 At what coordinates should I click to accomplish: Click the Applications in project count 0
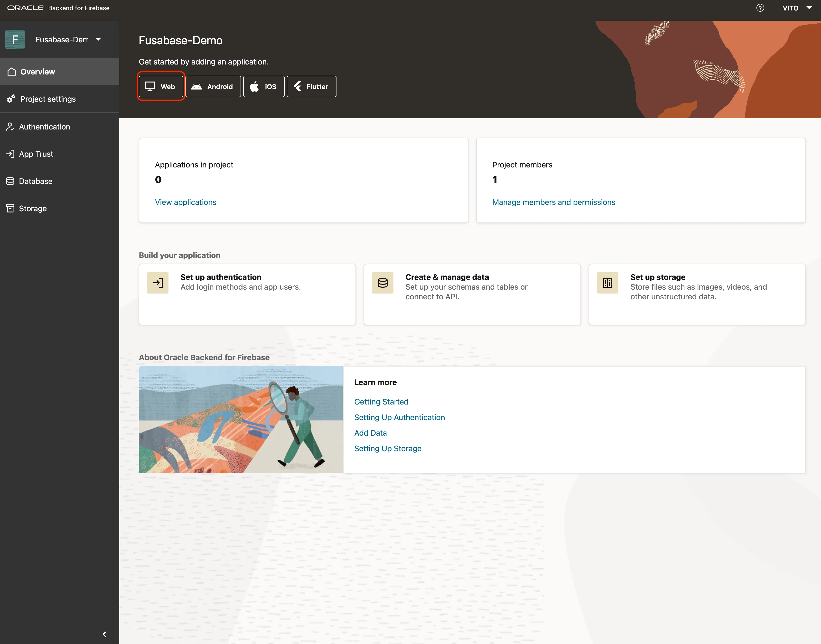coord(159,179)
